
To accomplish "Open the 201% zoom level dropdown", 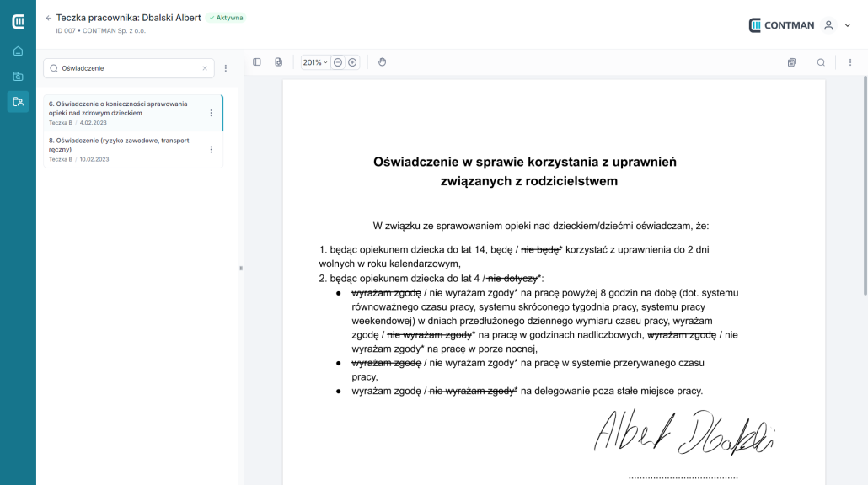I will [315, 62].
